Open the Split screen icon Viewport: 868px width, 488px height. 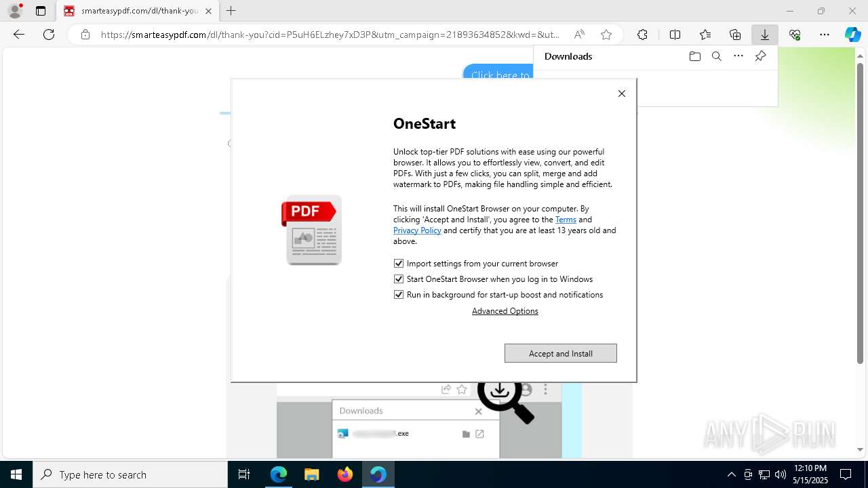pyautogui.click(x=675, y=35)
